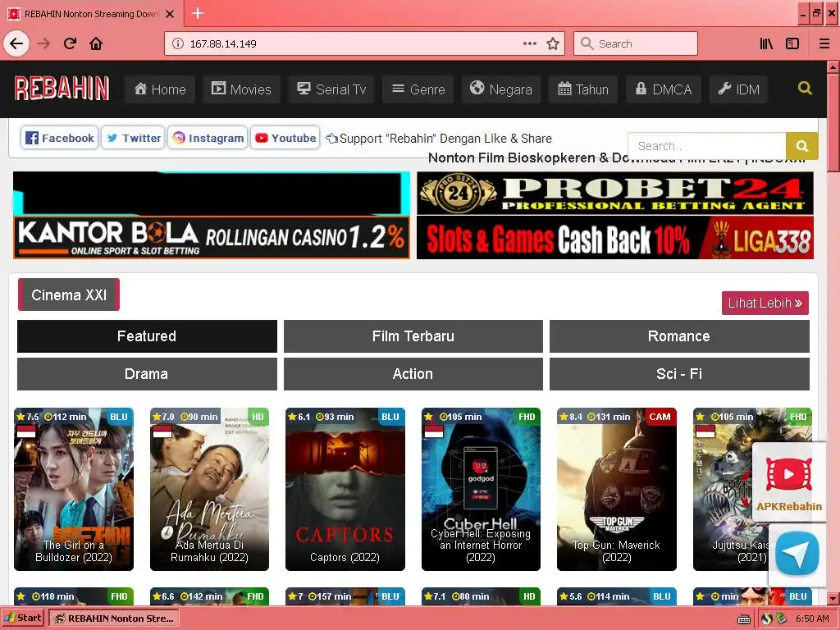Open the yellow search icon in navbar
This screenshot has width=840, height=630.
click(x=805, y=88)
